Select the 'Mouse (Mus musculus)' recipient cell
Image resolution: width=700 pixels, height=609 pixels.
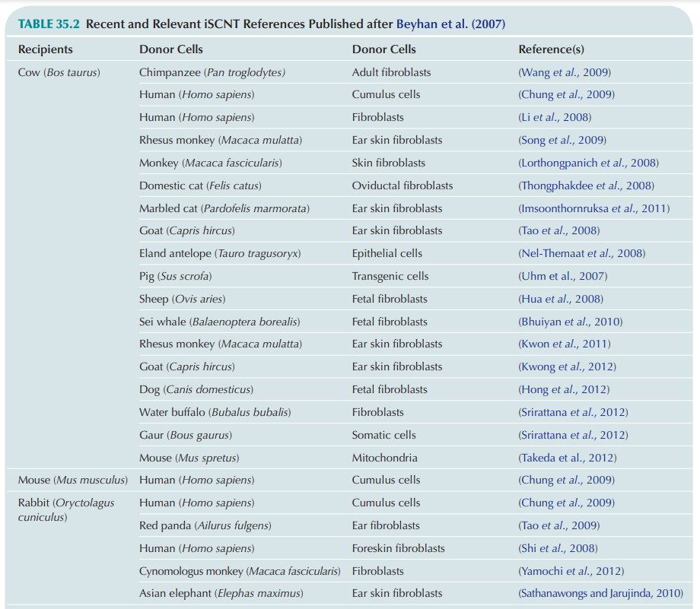point(73,480)
